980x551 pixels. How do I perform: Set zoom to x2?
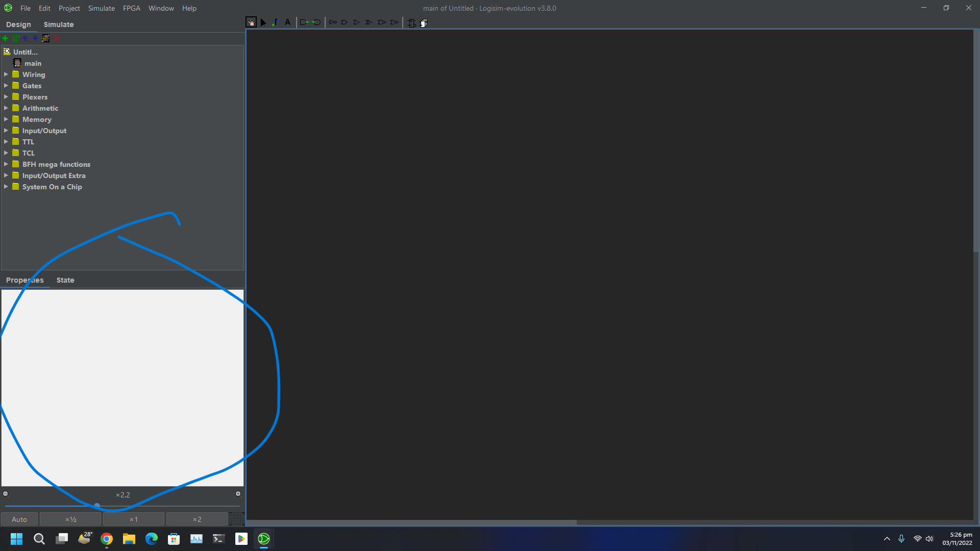click(x=196, y=519)
